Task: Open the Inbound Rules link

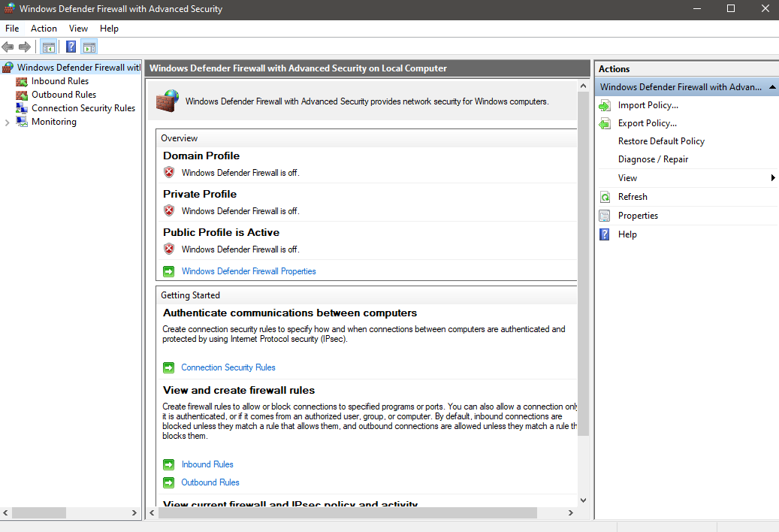Action: tap(207, 464)
